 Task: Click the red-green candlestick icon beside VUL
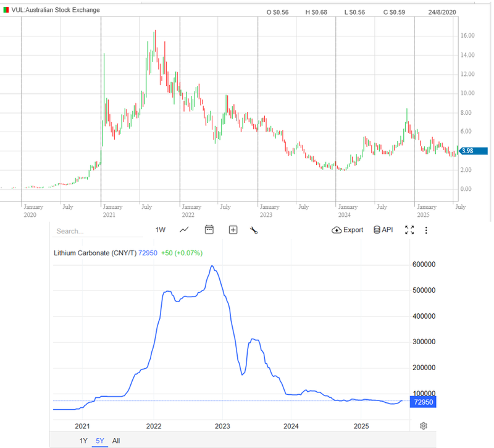[5, 11]
